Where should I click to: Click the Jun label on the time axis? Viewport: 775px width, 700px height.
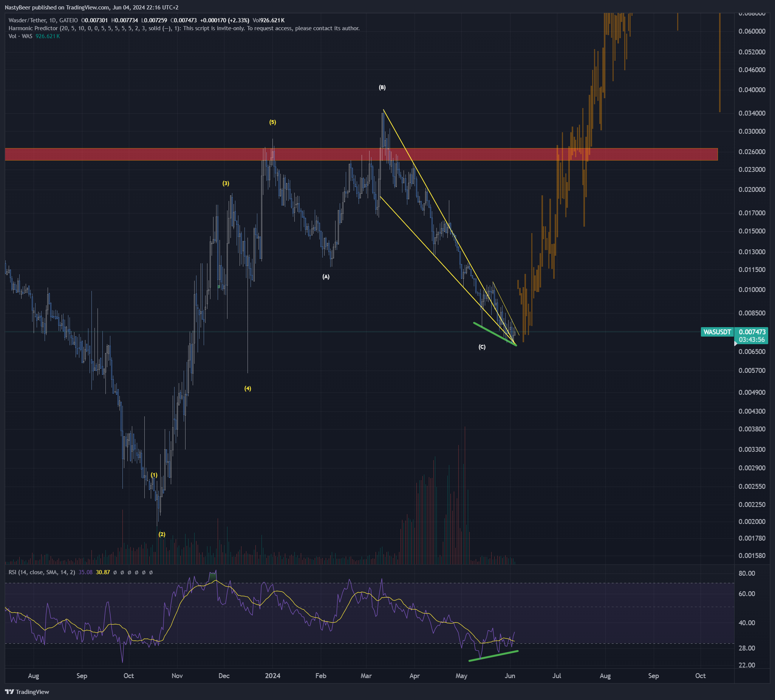(510, 676)
